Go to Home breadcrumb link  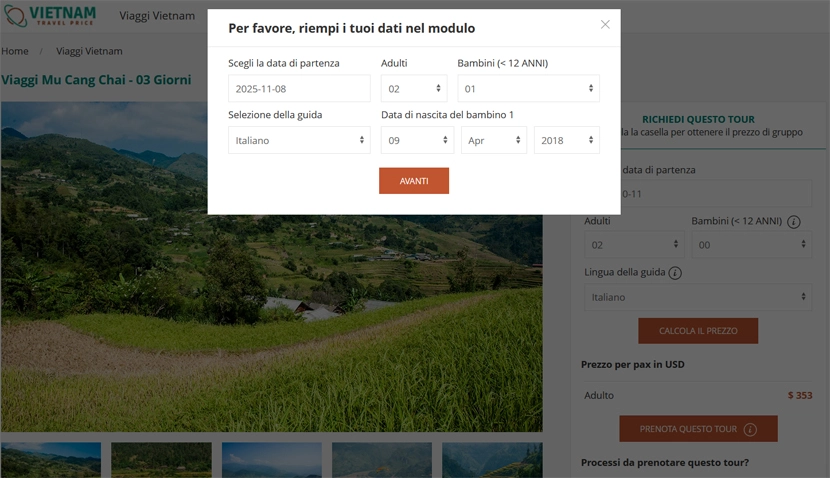tap(15, 51)
